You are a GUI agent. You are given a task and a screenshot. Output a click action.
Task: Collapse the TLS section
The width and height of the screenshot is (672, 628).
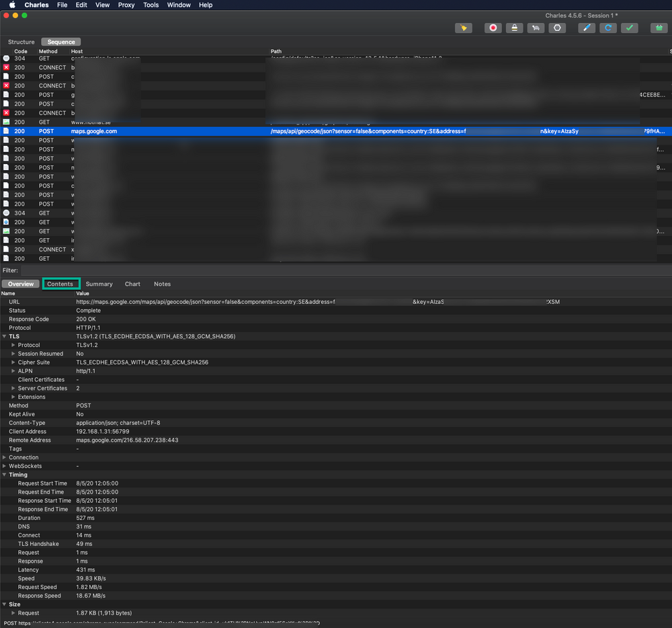5,336
